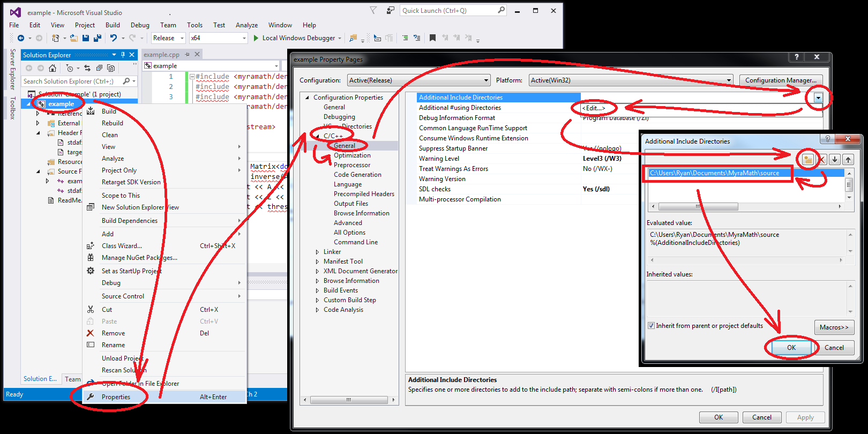The height and width of the screenshot is (434, 868).
Task: Switch to the example.cpp editor tab
Action: 161,55
